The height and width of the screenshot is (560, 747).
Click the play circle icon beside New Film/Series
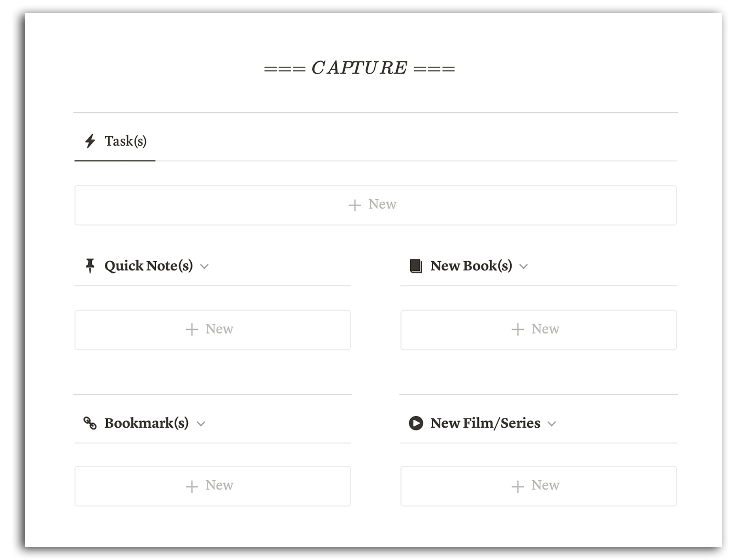416,423
